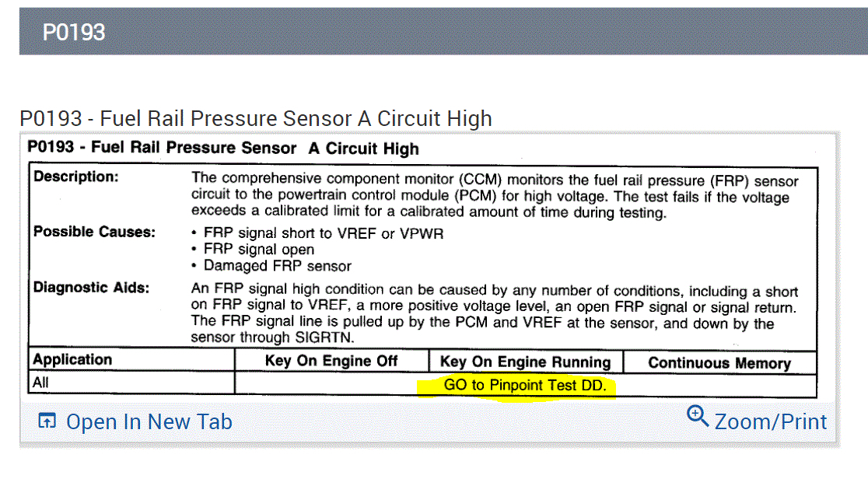Open In New Tab link text

pyautogui.click(x=149, y=422)
